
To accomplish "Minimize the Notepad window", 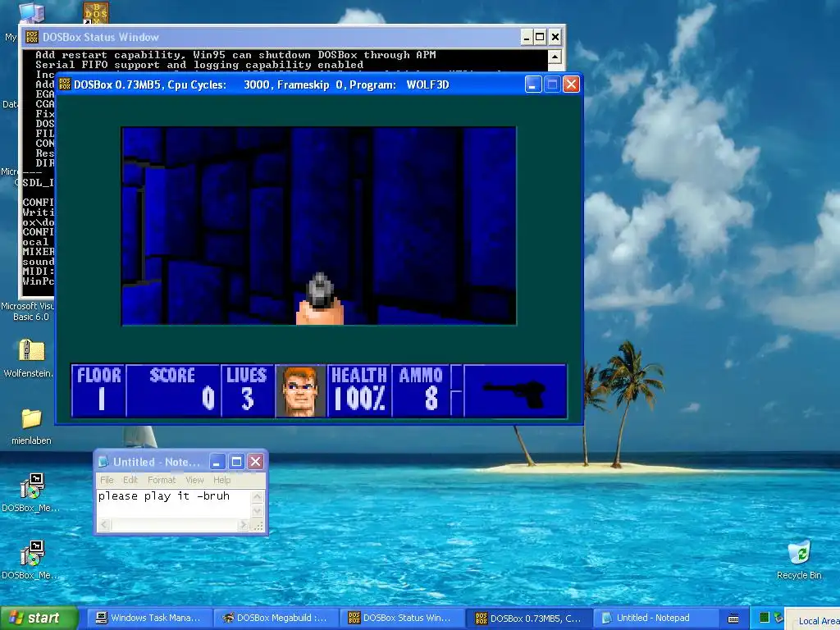I will click(217, 462).
